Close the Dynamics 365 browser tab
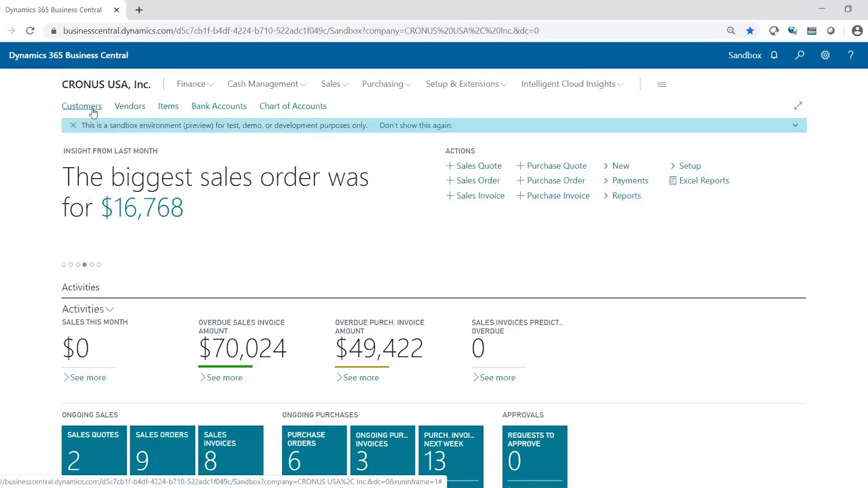This screenshot has height=488, width=868. [117, 9]
